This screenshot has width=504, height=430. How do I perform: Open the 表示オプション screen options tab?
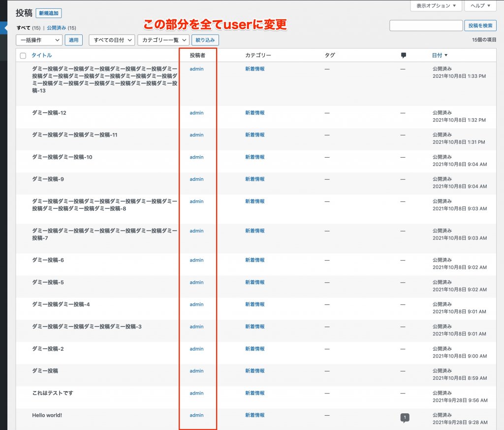(436, 6)
